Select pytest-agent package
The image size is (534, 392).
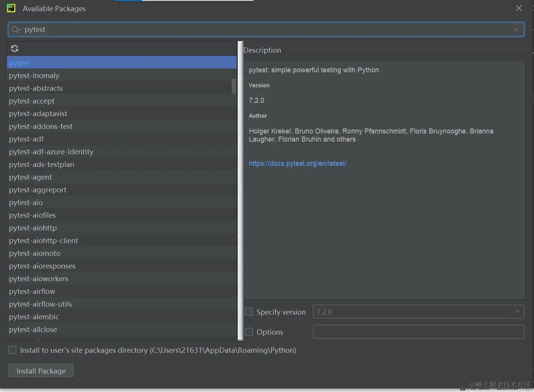click(x=122, y=177)
